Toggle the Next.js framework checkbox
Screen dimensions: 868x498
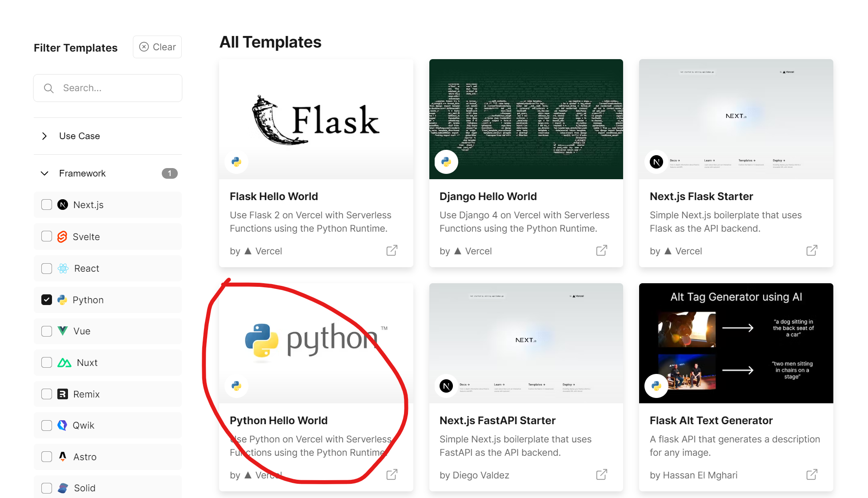(x=47, y=205)
